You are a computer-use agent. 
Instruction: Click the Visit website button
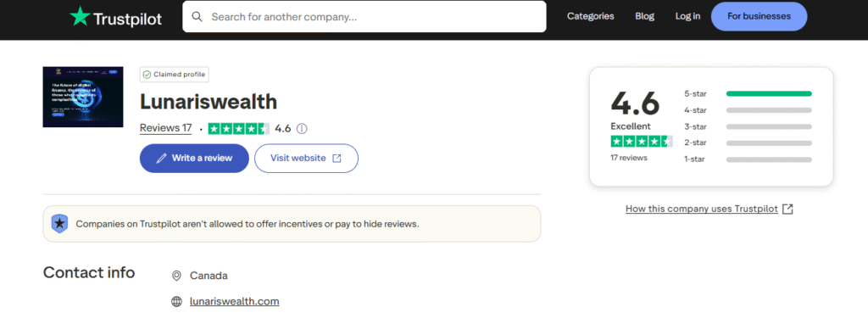click(306, 159)
